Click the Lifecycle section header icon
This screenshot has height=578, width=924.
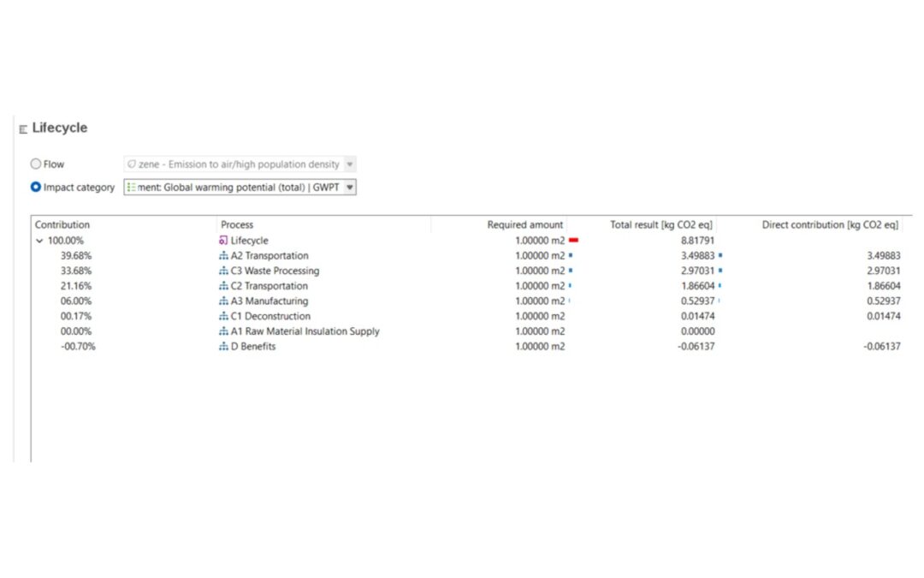click(x=23, y=129)
